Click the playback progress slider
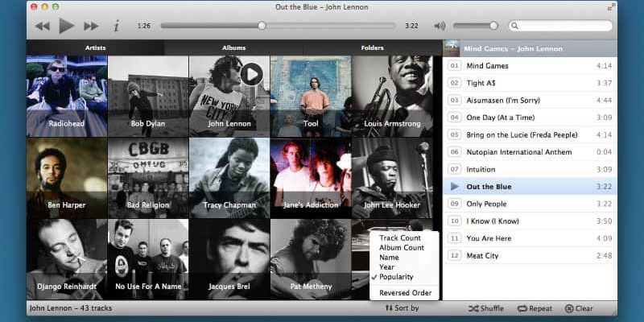This screenshot has width=644, height=322. pos(278,26)
